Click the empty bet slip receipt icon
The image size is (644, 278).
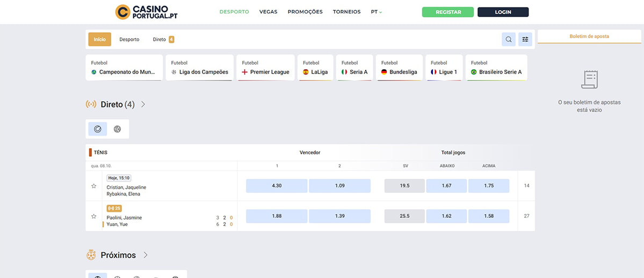point(589,79)
